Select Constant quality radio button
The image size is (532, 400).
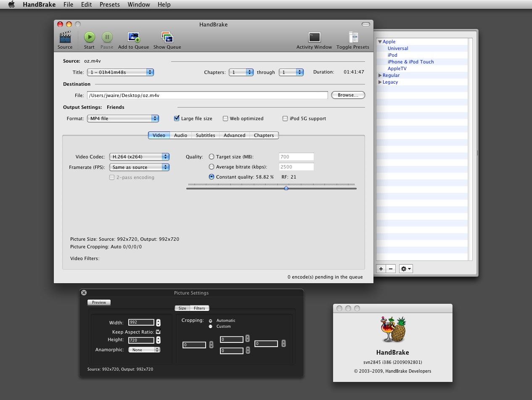(x=212, y=177)
